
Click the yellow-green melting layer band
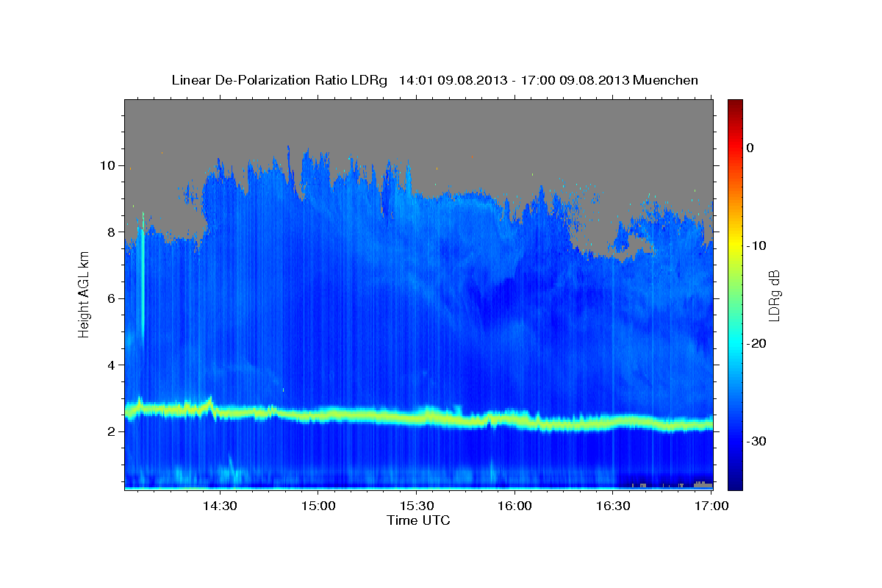[418, 419]
